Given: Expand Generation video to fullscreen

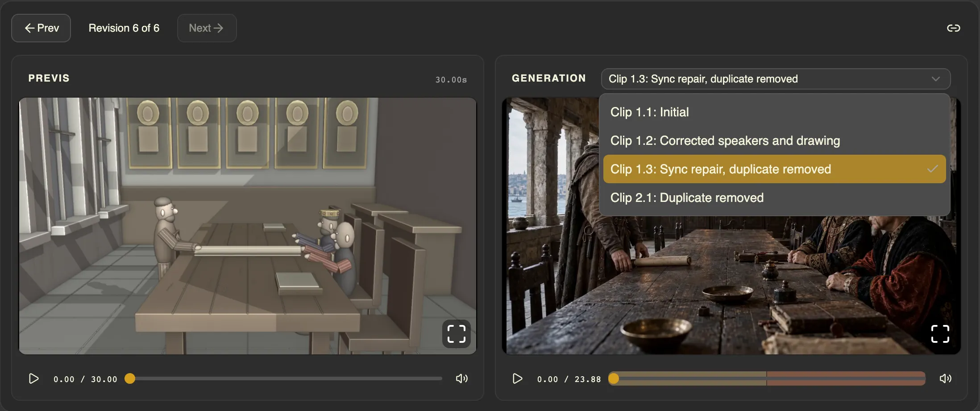Looking at the screenshot, I should (940, 334).
